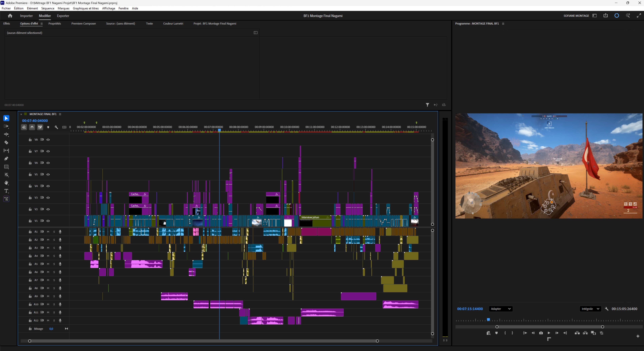The height and width of the screenshot is (351, 644).
Task: Go to In point
Action: tap(525, 333)
